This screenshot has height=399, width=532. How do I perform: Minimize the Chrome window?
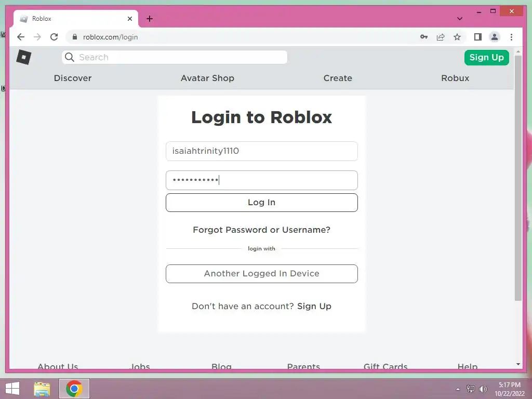tap(478, 11)
